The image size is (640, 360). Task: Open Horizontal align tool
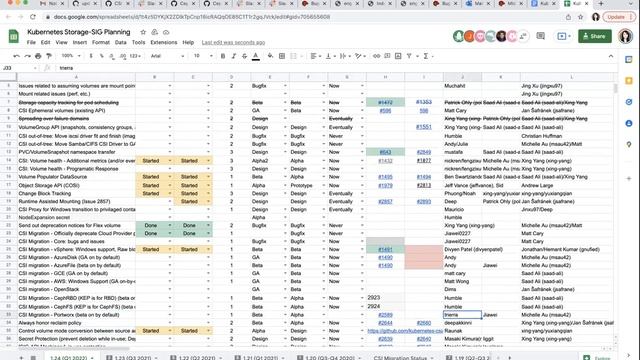[313, 56]
